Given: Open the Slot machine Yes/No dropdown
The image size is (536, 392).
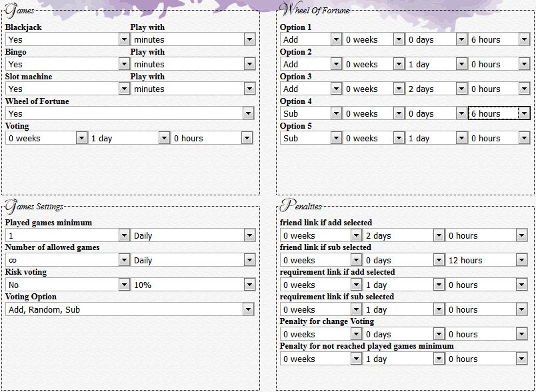Looking at the screenshot, I should tap(68, 89).
